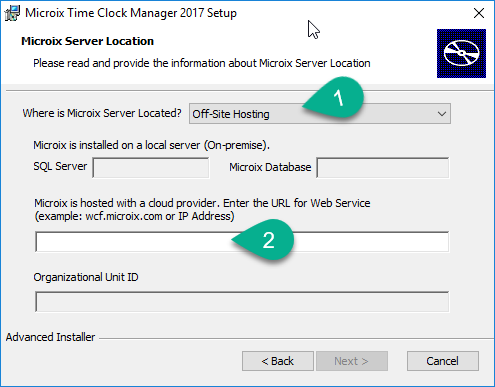This screenshot has height=387, width=495.
Task: Click into the Microix Database field
Action: pyautogui.click(x=382, y=168)
